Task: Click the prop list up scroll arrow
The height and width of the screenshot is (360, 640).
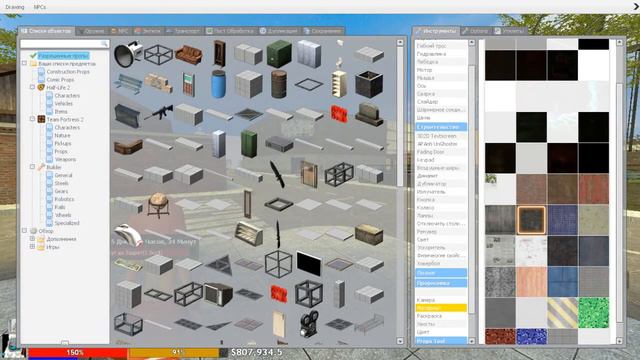Action: pyautogui.click(x=400, y=42)
